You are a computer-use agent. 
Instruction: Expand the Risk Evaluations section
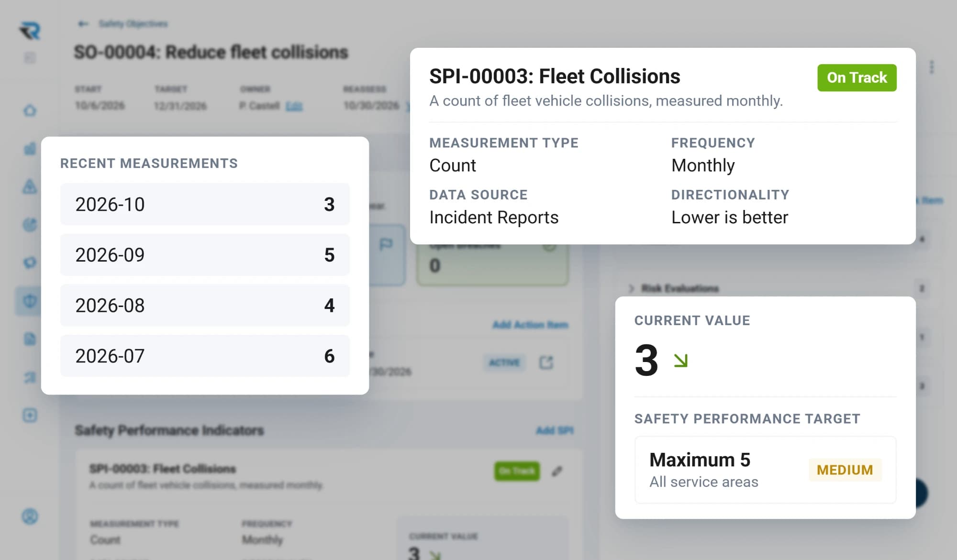coord(632,288)
